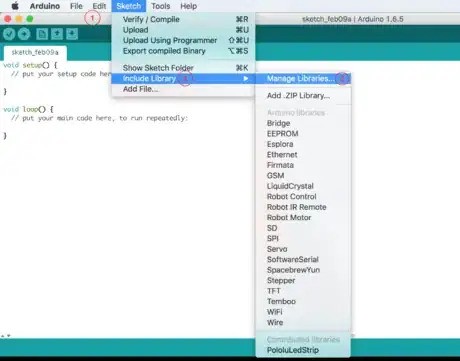Choose Add File... menu entry
460x361 pixels.
[x=183, y=89]
